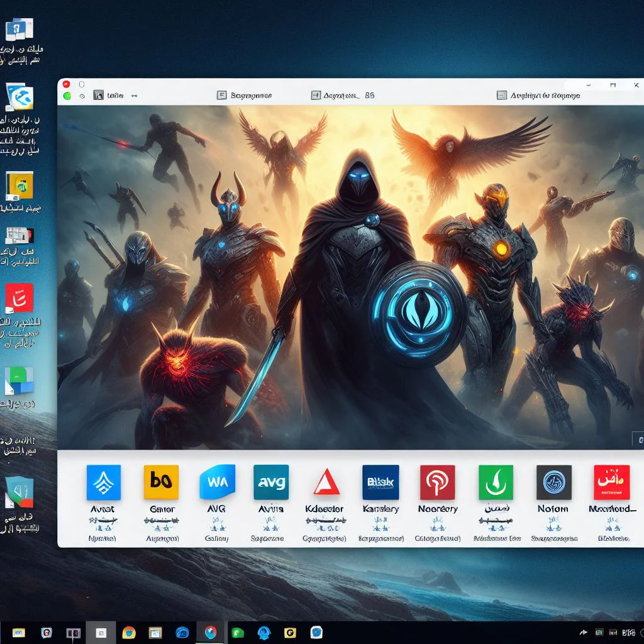644x644 pixels.
Task: Open the tab labeled with "85"
Action: tap(343, 96)
